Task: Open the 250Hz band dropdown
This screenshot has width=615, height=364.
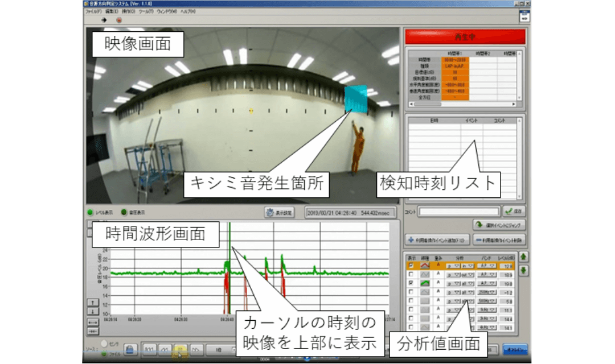Action: point(487,292)
